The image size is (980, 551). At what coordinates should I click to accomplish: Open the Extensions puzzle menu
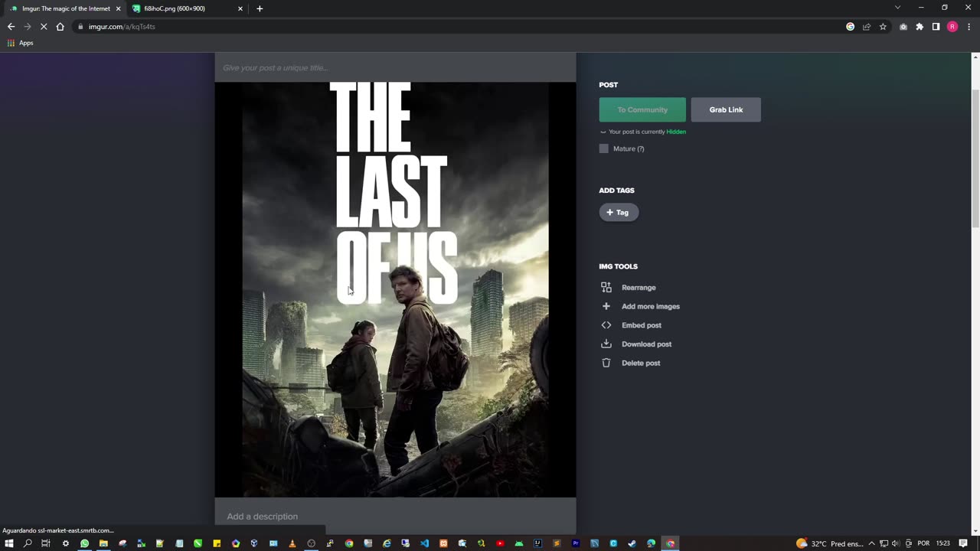click(x=920, y=27)
